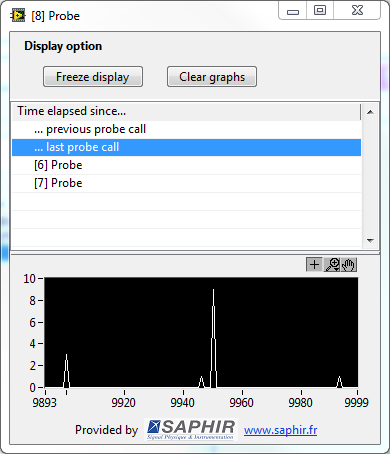The height and width of the screenshot is (454, 390).
Task: Open the www.saphir.fr link
Action: tap(280, 430)
